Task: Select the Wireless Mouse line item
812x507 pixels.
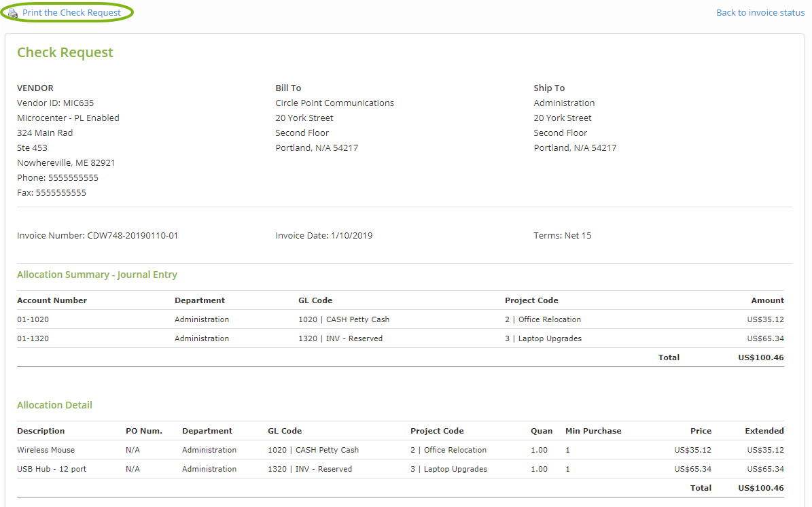Action: (x=46, y=450)
